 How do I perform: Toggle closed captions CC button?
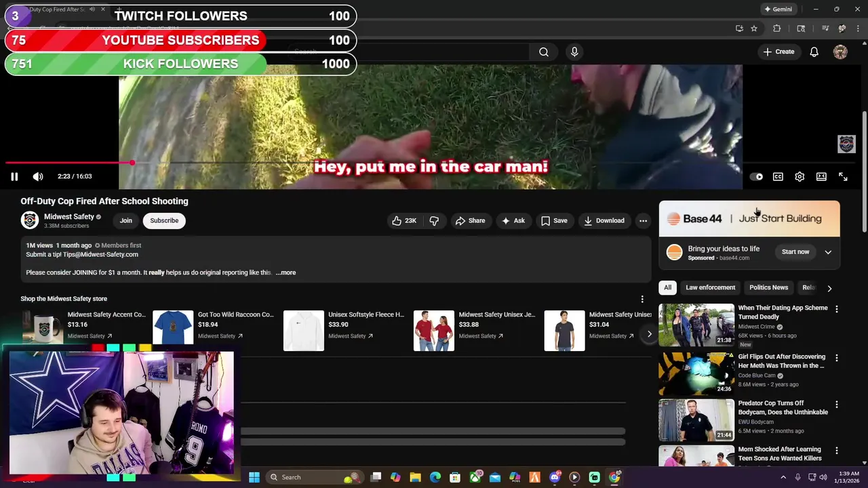pyautogui.click(x=778, y=177)
